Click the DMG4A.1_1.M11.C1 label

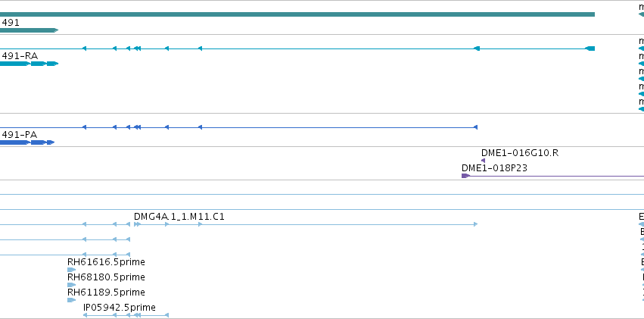point(179,217)
